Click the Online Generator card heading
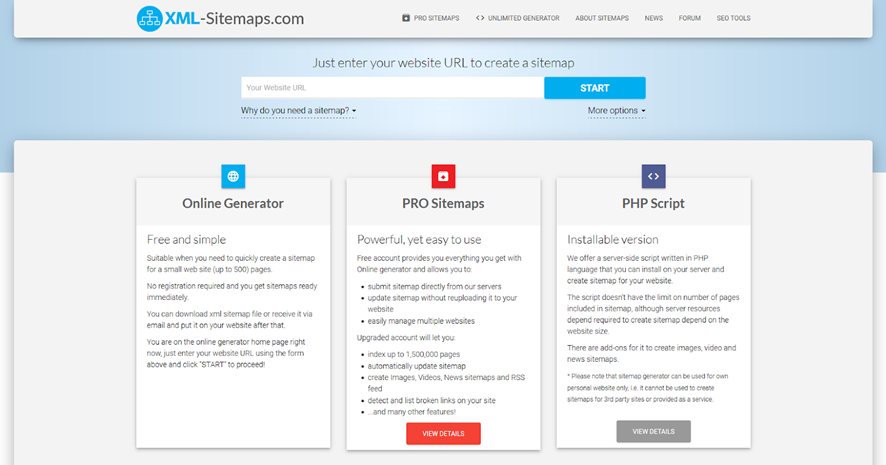 click(x=233, y=203)
